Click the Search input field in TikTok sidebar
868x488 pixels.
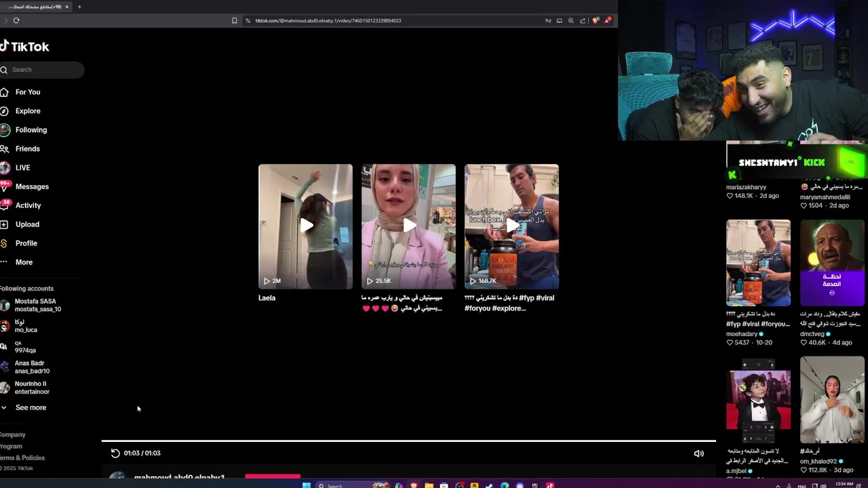click(x=41, y=69)
